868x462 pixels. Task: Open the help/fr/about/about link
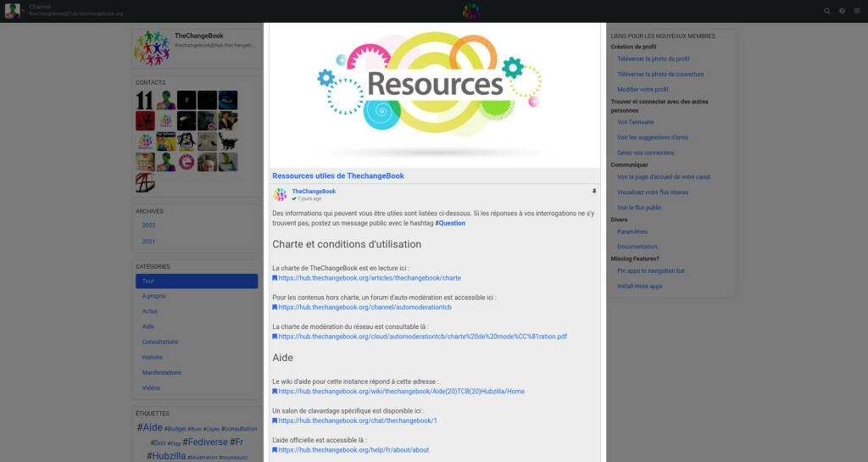pyautogui.click(x=353, y=450)
